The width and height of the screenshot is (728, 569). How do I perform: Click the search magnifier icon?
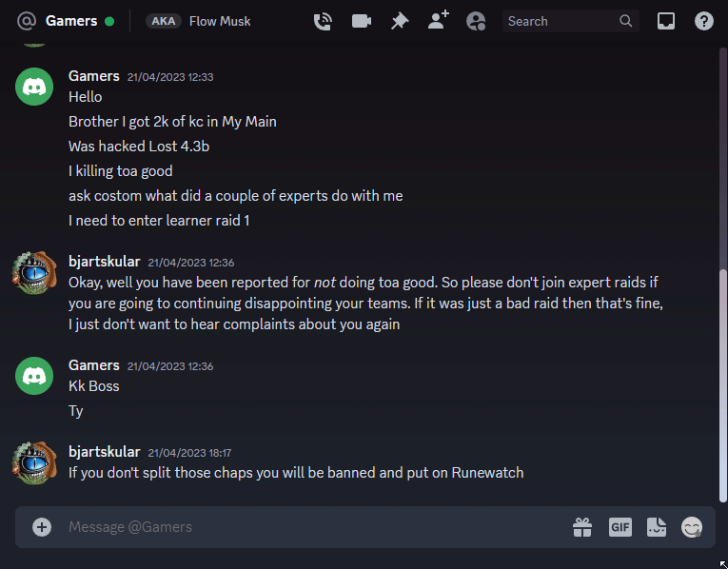pyautogui.click(x=626, y=21)
